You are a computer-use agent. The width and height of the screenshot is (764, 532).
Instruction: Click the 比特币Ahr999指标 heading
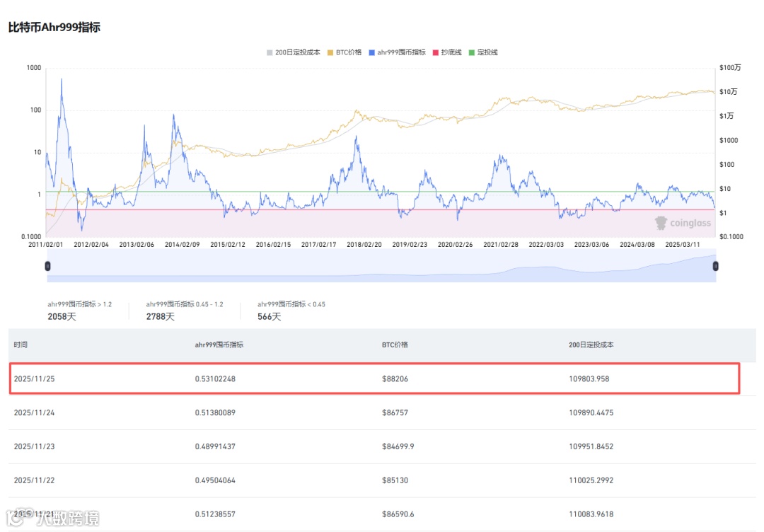(54, 28)
